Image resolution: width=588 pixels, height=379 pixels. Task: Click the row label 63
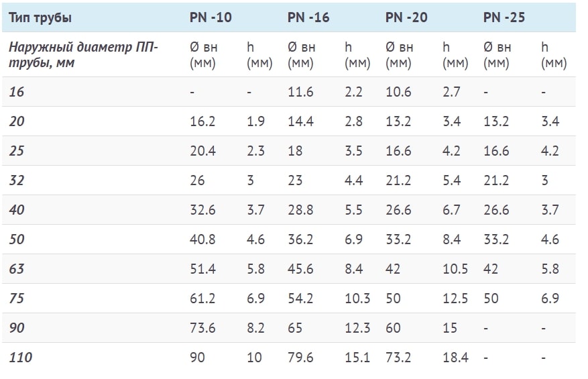(x=17, y=269)
